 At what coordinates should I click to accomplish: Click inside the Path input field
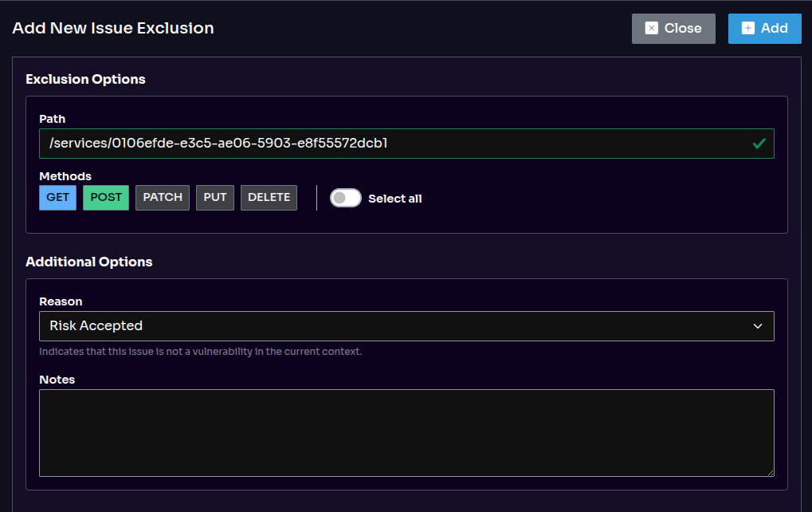[x=319, y=144]
